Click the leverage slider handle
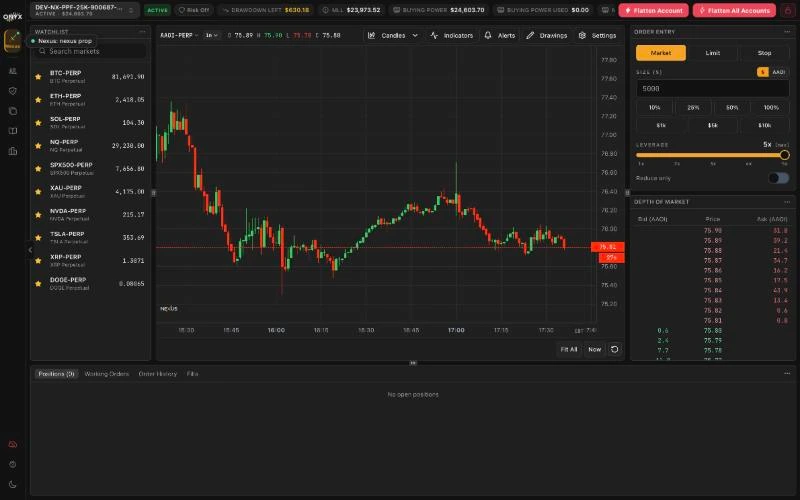The image size is (800, 500). pyautogui.click(x=785, y=155)
